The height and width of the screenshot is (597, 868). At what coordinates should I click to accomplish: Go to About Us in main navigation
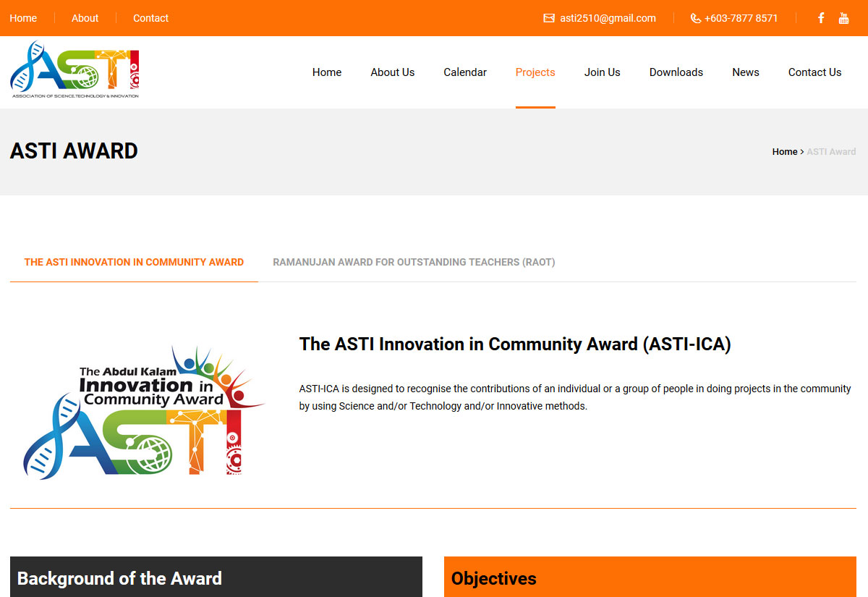[x=392, y=72]
